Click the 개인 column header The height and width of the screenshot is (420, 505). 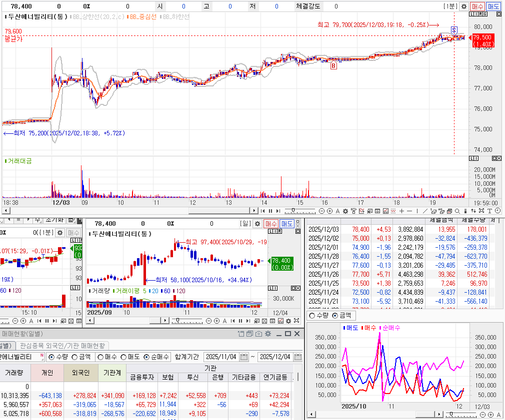(47, 373)
